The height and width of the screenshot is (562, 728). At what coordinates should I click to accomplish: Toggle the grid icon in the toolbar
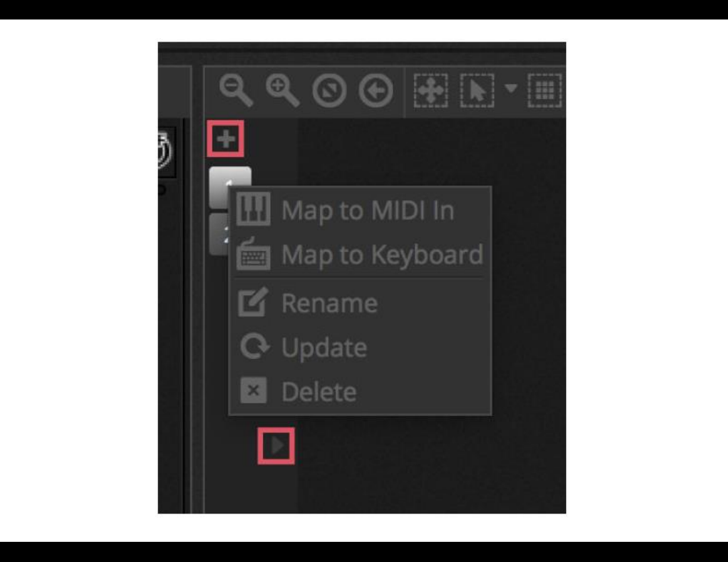click(x=545, y=90)
